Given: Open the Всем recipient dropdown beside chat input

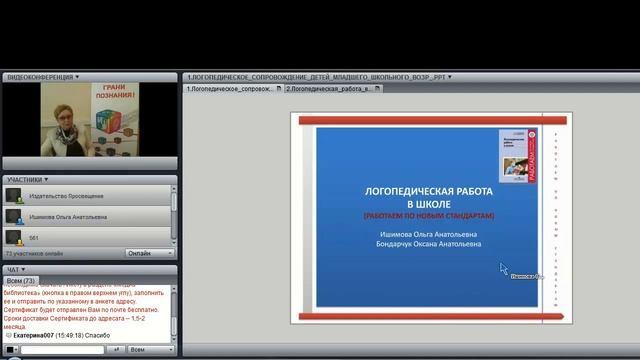Looking at the screenshot, I should (x=151, y=350).
